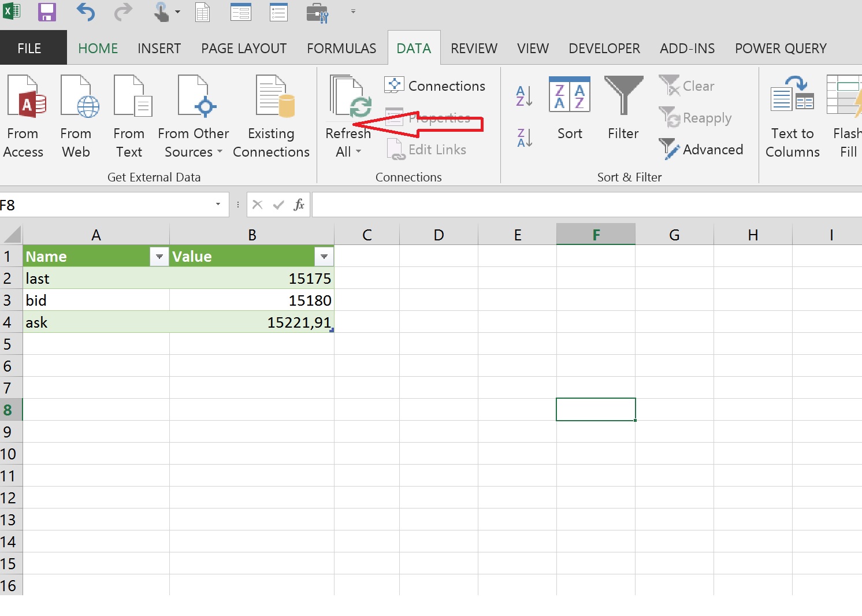This screenshot has width=862, height=616.
Task: Switch to the PAGE LAYOUT tab
Action: (244, 49)
